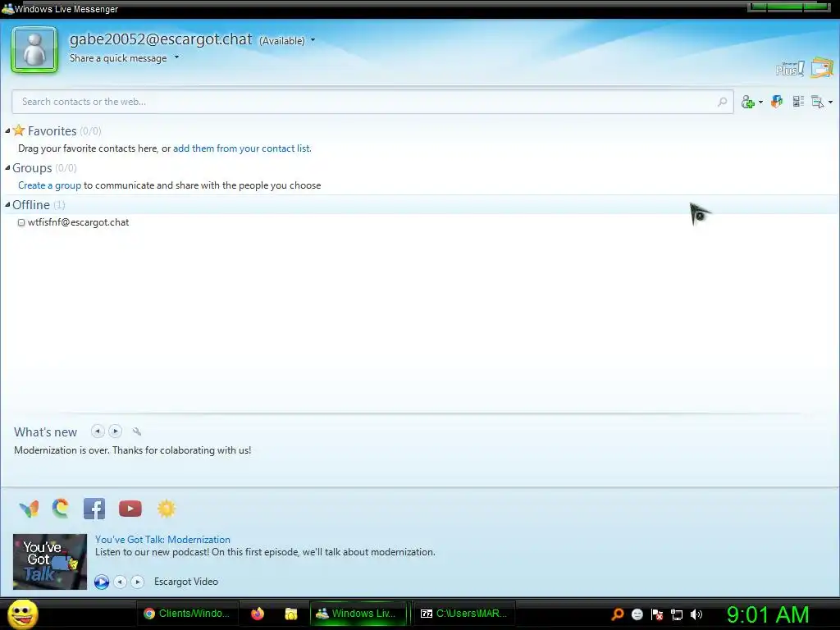The height and width of the screenshot is (630, 840).
Task: Click the colored cubes icon in toolbar
Action: coord(777,101)
